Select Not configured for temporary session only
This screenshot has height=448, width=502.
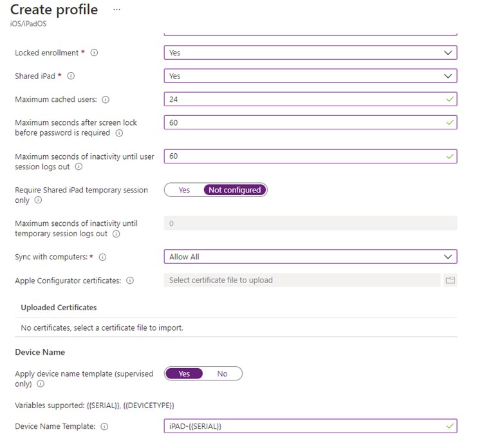tap(234, 190)
